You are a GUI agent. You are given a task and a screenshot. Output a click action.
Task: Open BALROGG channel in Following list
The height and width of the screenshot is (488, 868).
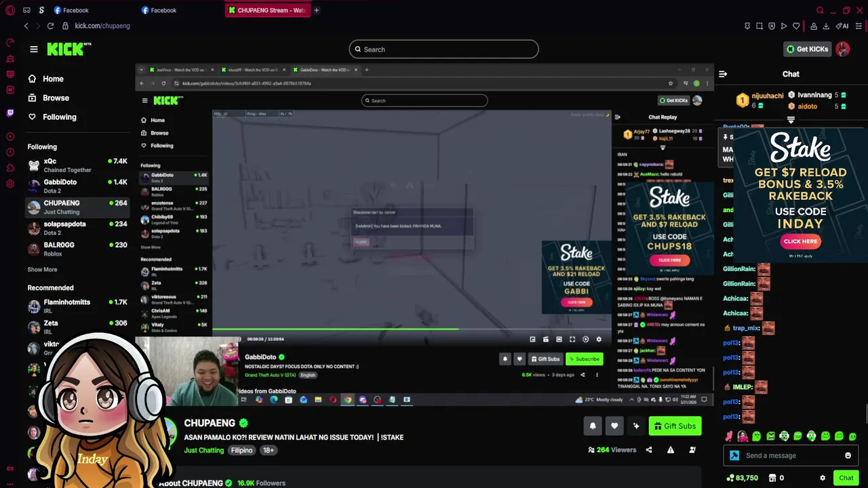coord(77,249)
